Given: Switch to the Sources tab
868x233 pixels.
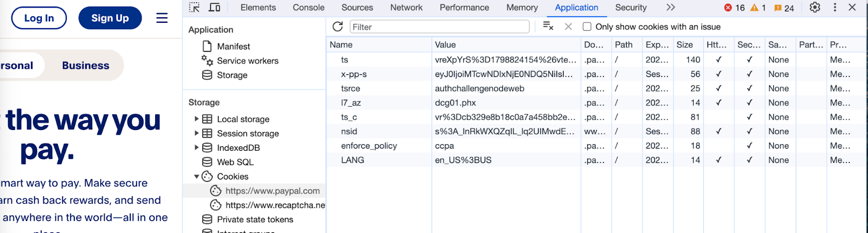Looking at the screenshot, I should (357, 8).
